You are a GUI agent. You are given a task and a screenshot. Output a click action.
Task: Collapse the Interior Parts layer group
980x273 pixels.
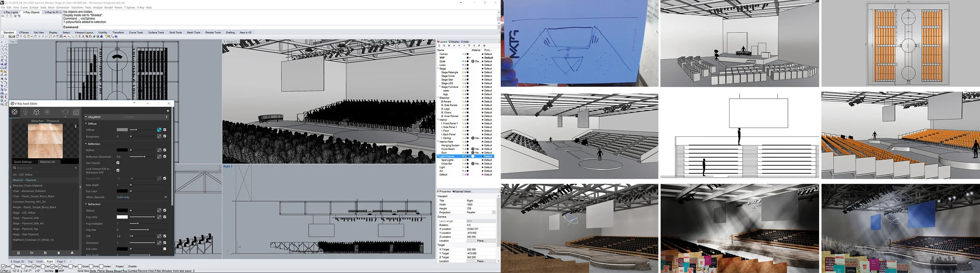(x=438, y=141)
